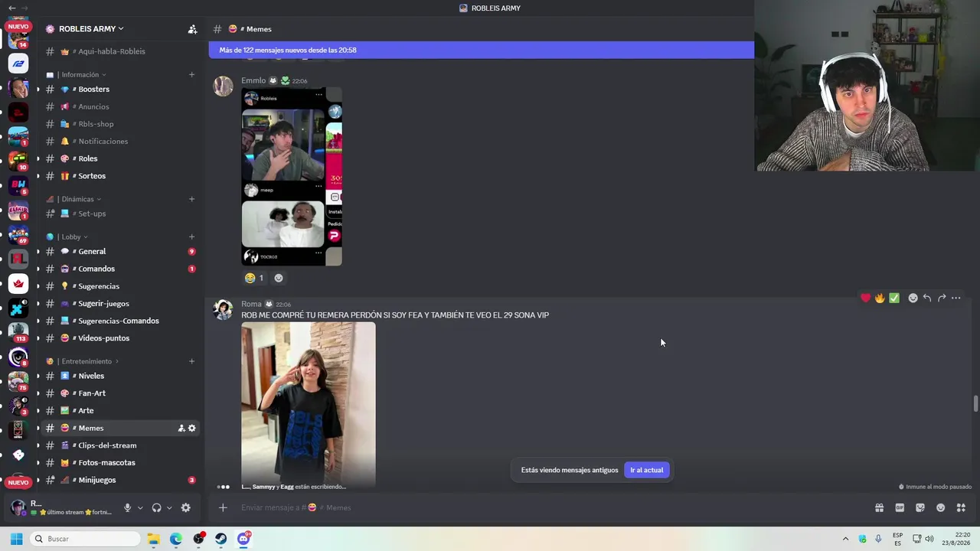The width and height of the screenshot is (980, 551).
Task: Open the Fan-Art channel
Action: pyautogui.click(x=119, y=393)
